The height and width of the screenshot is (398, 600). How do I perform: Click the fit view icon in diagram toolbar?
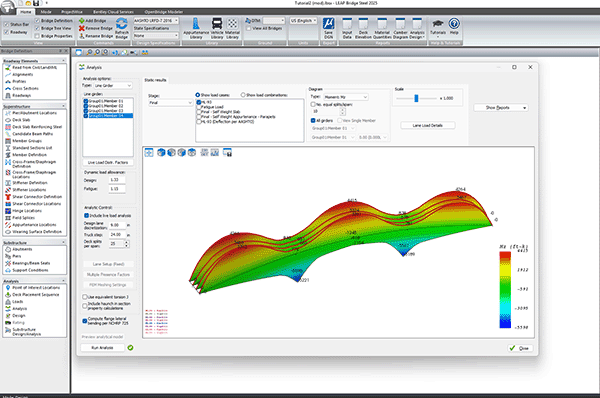click(x=149, y=153)
